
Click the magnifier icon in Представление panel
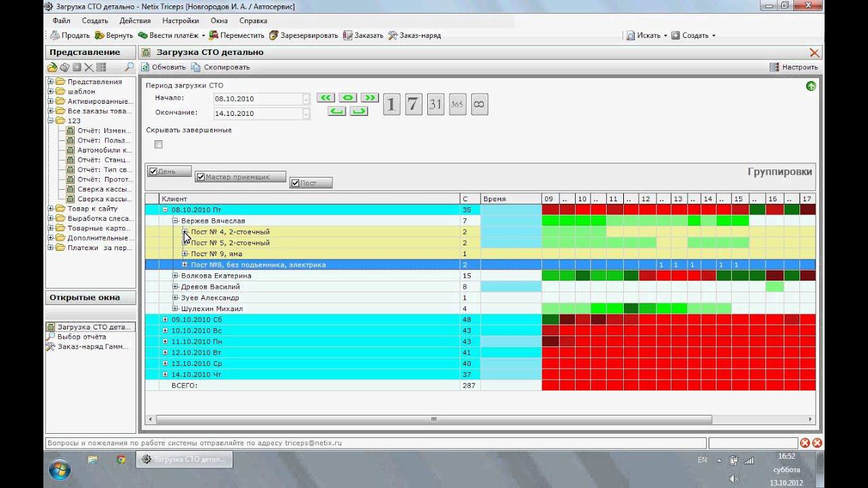[129, 67]
